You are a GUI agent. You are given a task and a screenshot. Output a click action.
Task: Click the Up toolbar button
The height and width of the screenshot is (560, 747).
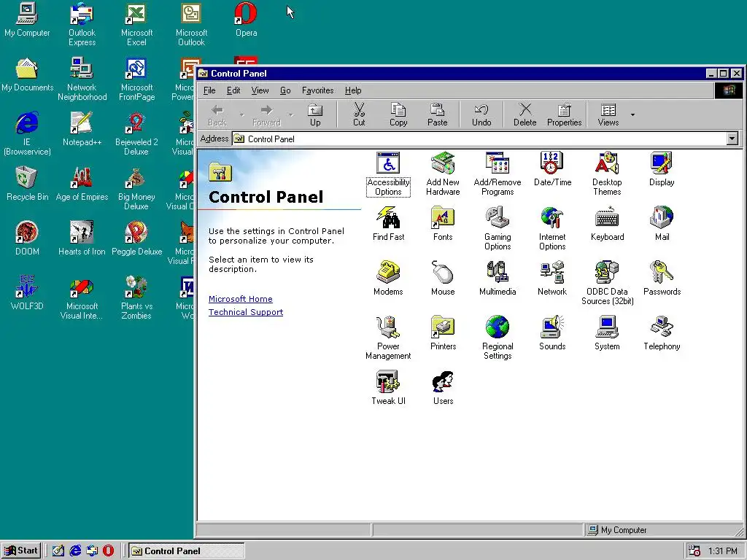point(315,114)
